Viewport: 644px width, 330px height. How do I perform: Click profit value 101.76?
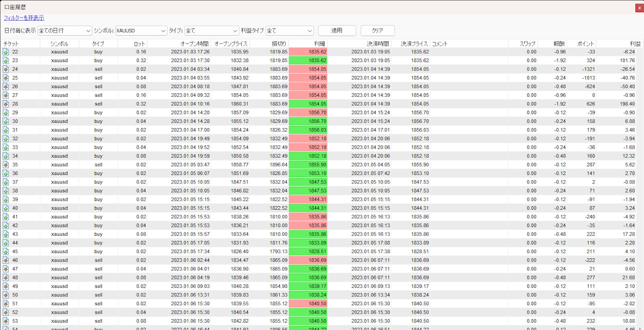[626, 61]
